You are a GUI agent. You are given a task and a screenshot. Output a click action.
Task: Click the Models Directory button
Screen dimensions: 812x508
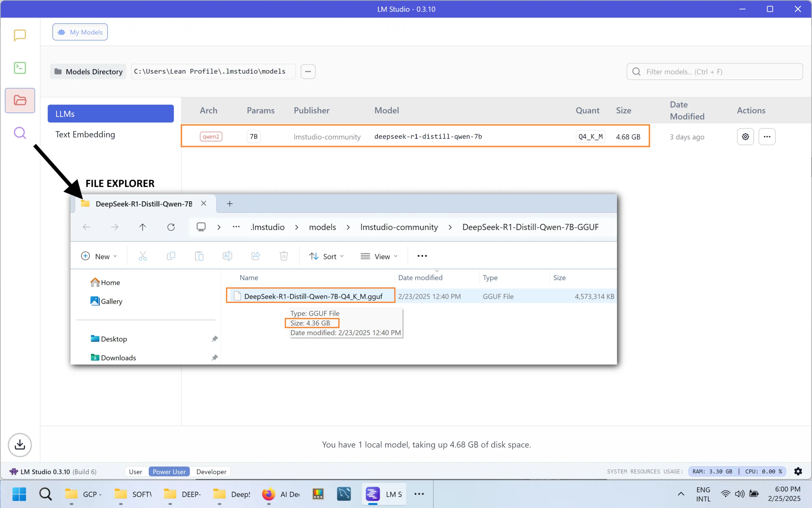click(88, 71)
